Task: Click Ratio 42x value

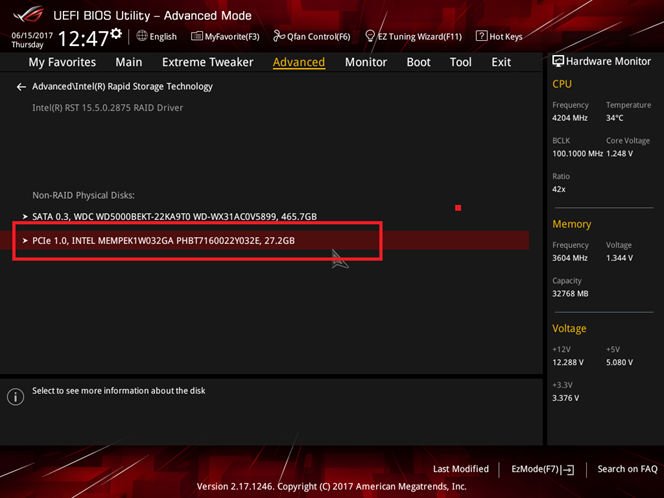Action: [559, 189]
